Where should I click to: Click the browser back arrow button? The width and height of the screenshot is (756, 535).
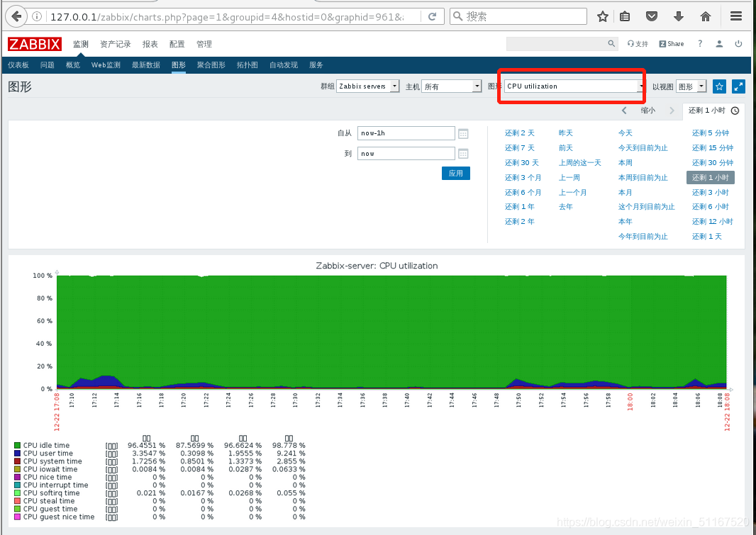click(x=16, y=16)
